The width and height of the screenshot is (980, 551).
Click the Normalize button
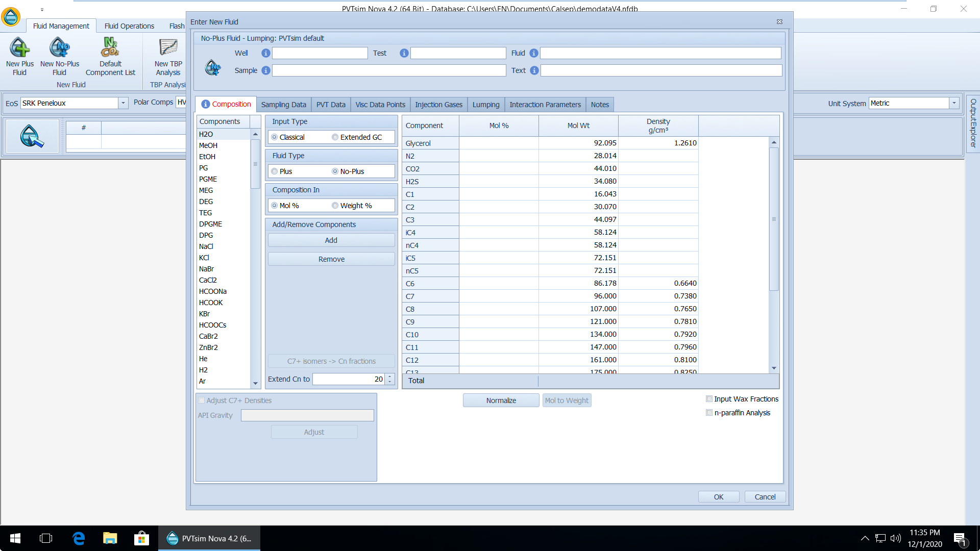click(501, 400)
